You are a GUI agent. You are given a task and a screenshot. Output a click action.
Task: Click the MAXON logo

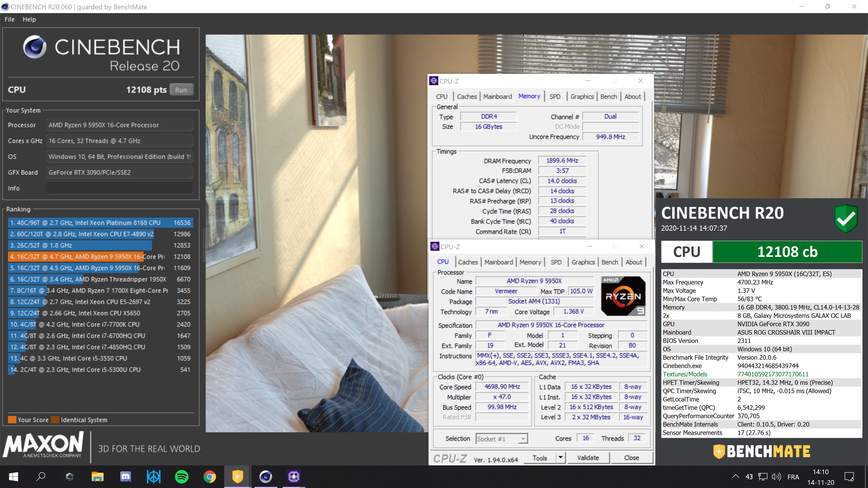[43, 445]
